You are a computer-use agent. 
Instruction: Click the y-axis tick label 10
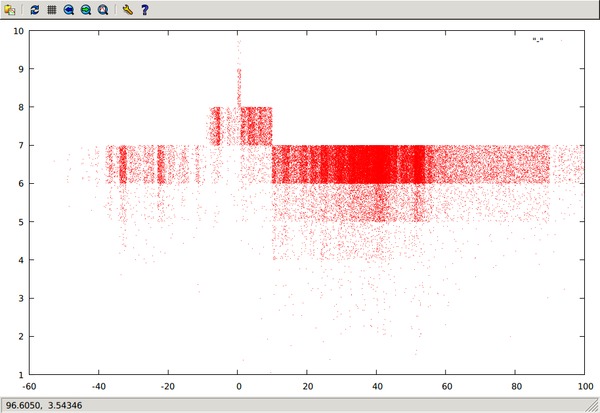19,31
